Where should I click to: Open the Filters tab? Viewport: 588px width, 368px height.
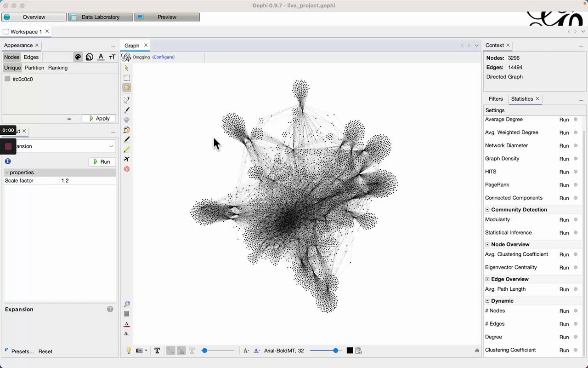point(496,99)
